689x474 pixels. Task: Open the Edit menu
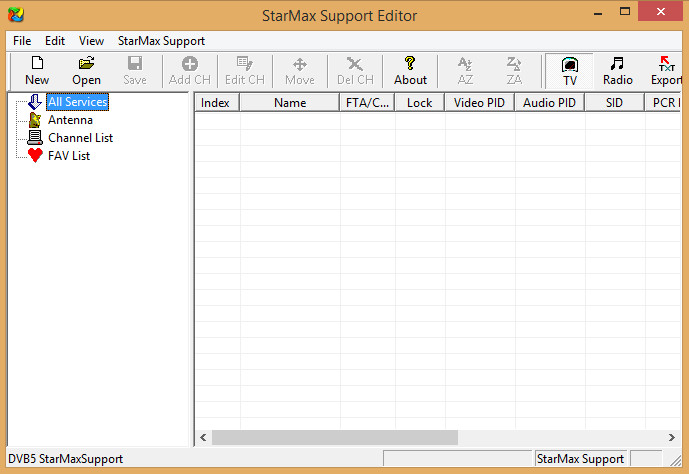[55, 41]
